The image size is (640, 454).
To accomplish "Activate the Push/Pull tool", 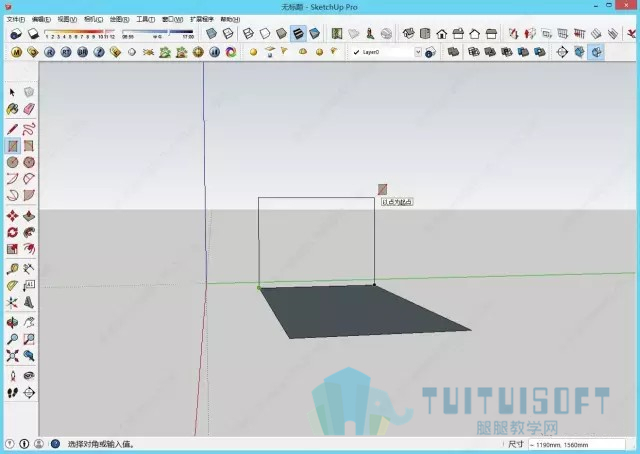I will tap(29, 216).
